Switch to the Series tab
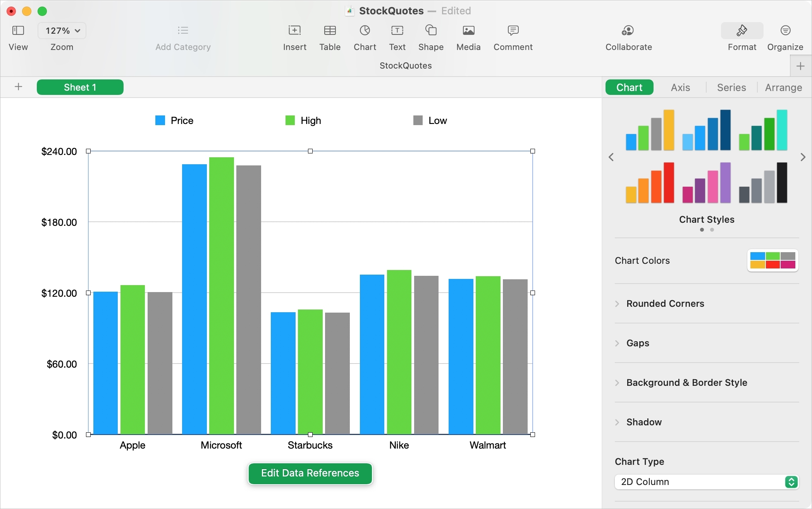The height and width of the screenshot is (509, 812). click(731, 87)
